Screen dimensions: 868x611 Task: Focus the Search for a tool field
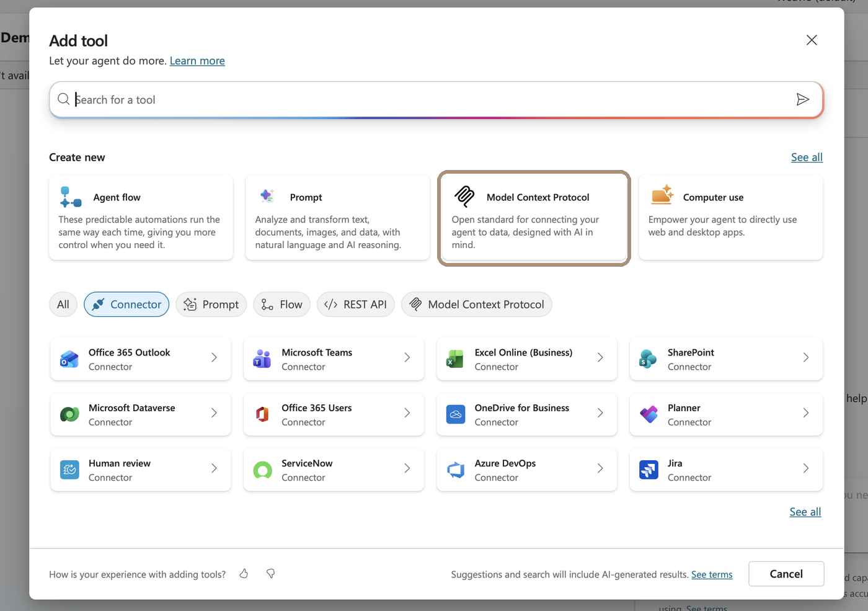tap(436, 99)
